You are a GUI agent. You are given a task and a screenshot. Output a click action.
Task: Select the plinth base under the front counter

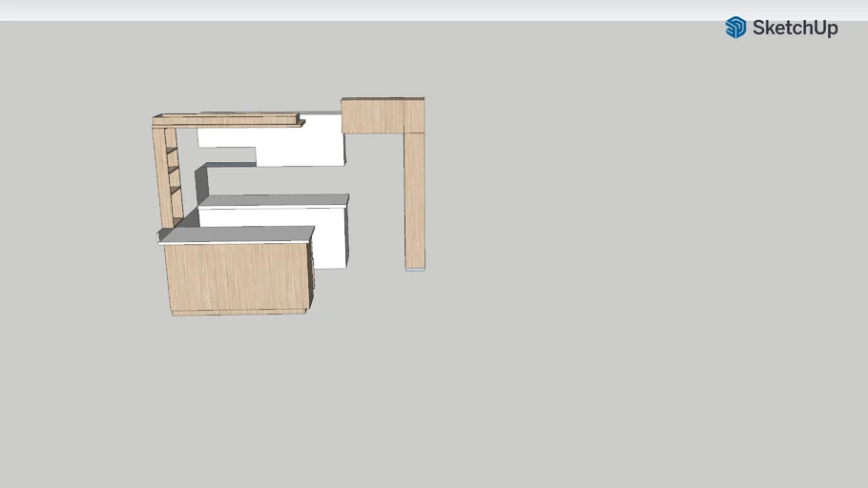238,312
